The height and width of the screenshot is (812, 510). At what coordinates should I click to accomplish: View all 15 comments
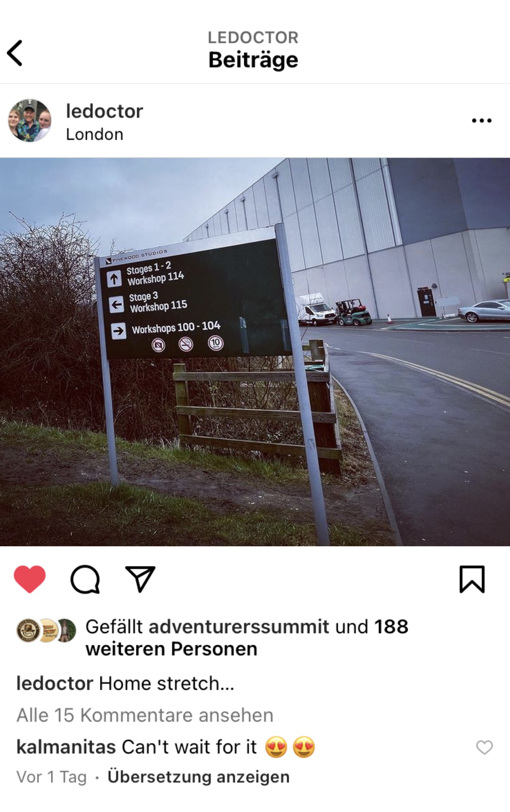click(x=145, y=715)
